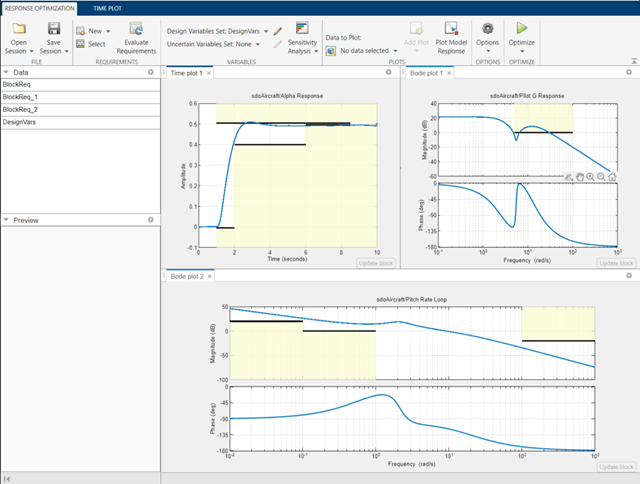Select DesignVars in the Data list
This screenshot has height=484, width=640.
point(20,121)
